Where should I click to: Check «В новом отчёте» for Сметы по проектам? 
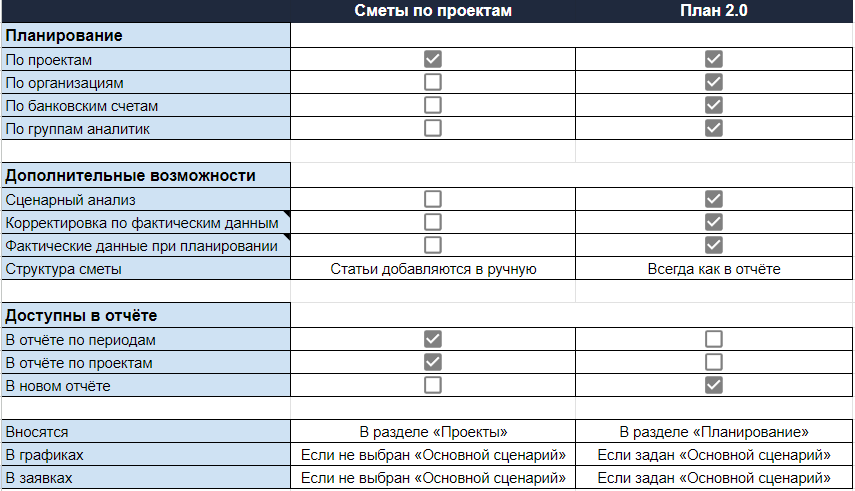click(x=433, y=385)
